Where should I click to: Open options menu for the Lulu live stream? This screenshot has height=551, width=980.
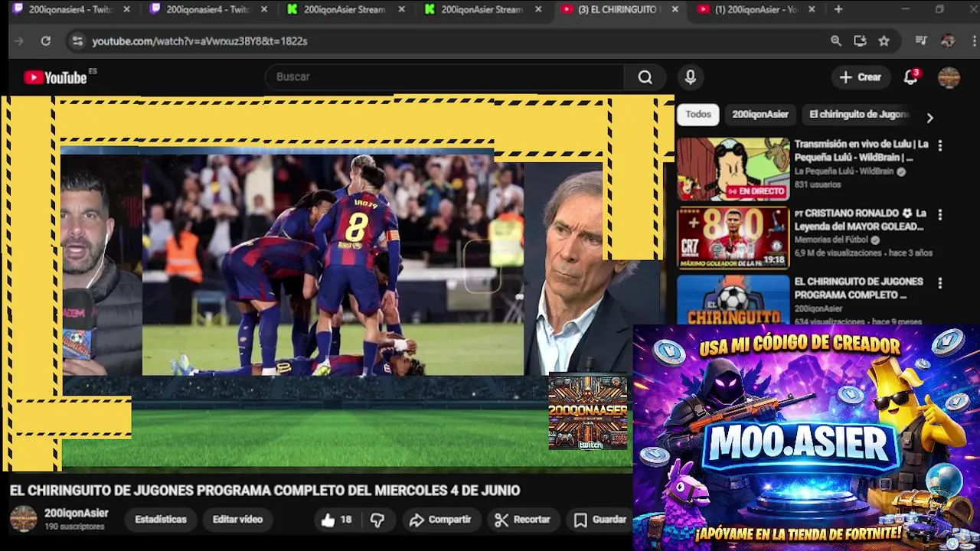pos(940,145)
